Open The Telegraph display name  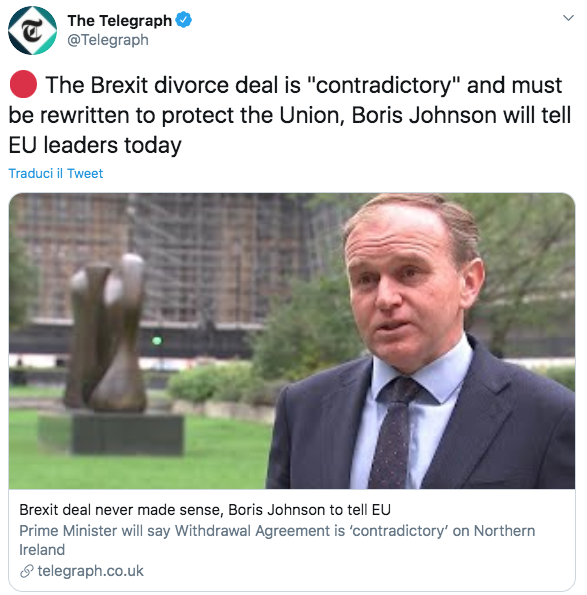[120, 20]
